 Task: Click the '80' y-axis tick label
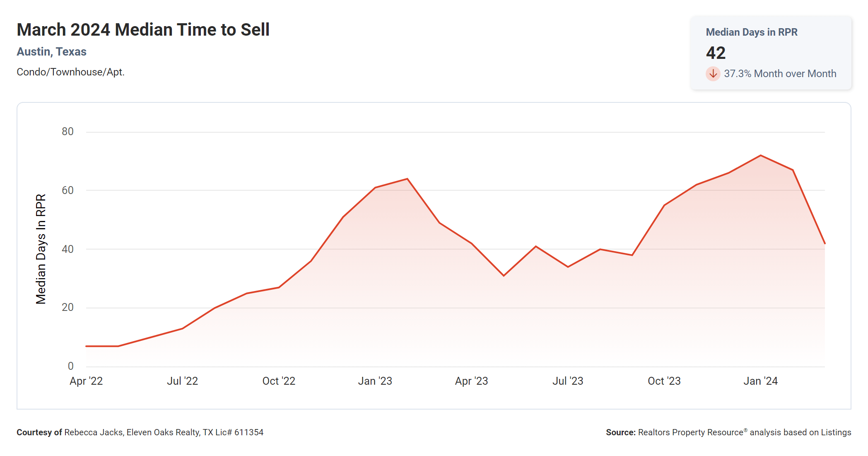pos(68,132)
